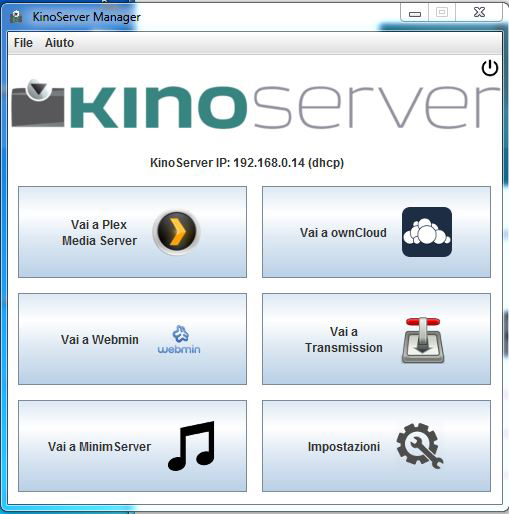Go to the Vai a ownCloud label

pos(343,233)
